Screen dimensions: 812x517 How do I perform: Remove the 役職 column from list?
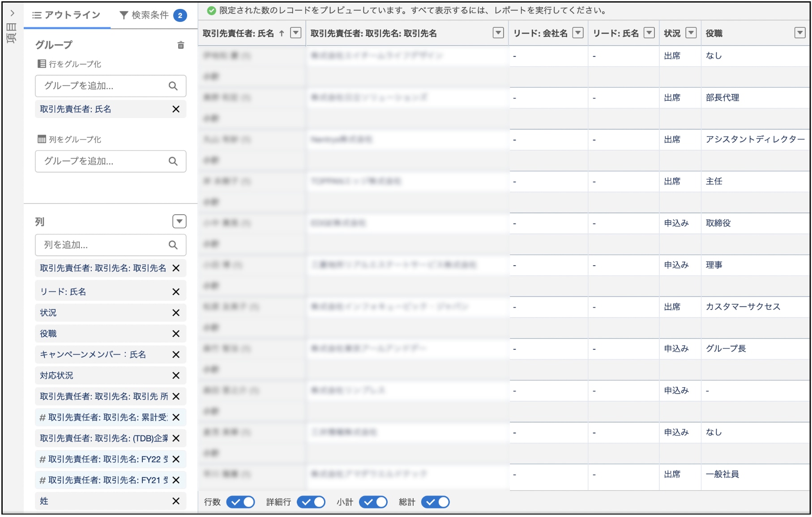point(176,334)
